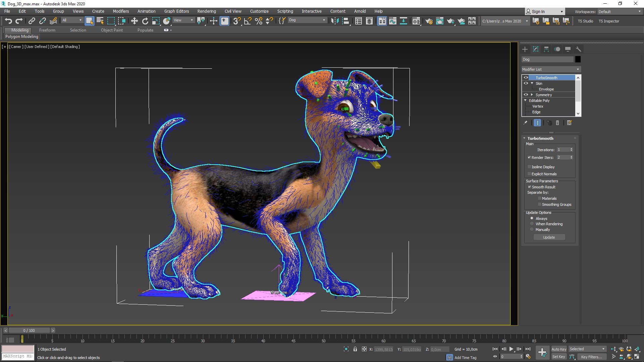Toggle the Angle Snap icon

248,21
